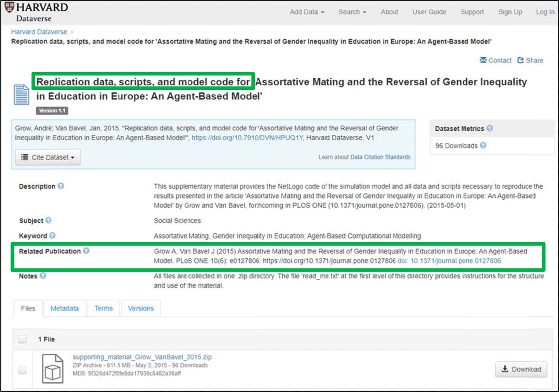Screen dimensions: 559x392
Task: Go to Support in navbar
Action: click(x=472, y=12)
